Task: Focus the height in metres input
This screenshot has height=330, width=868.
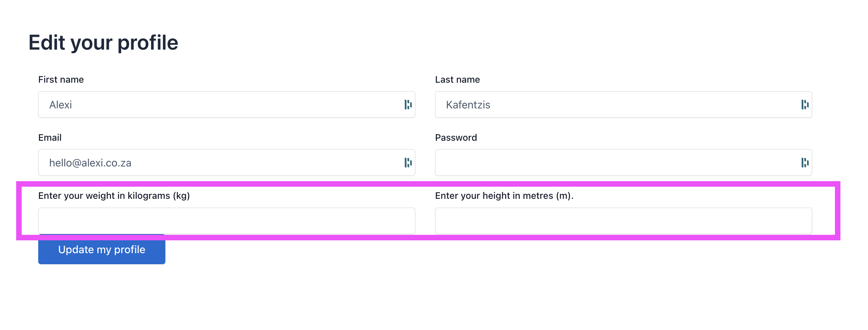Action: 624,220
